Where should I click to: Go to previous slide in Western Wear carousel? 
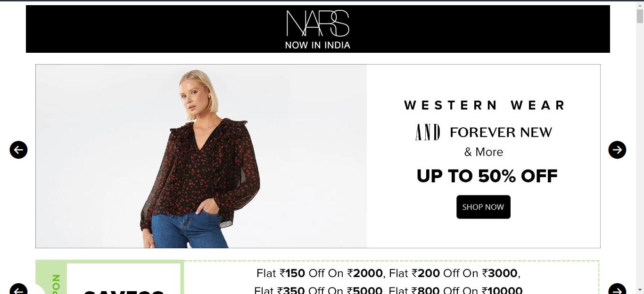[18, 150]
